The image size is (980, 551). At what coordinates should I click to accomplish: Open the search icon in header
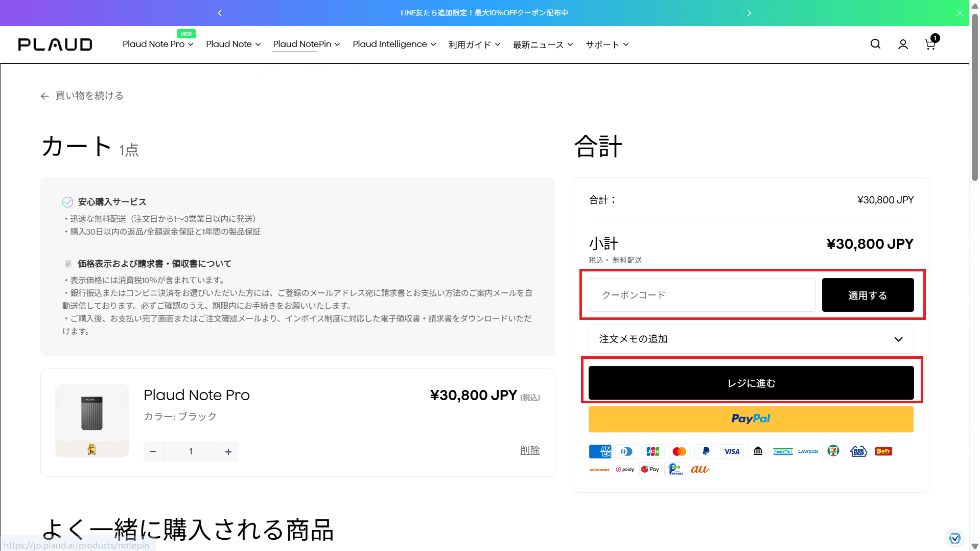click(x=875, y=44)
